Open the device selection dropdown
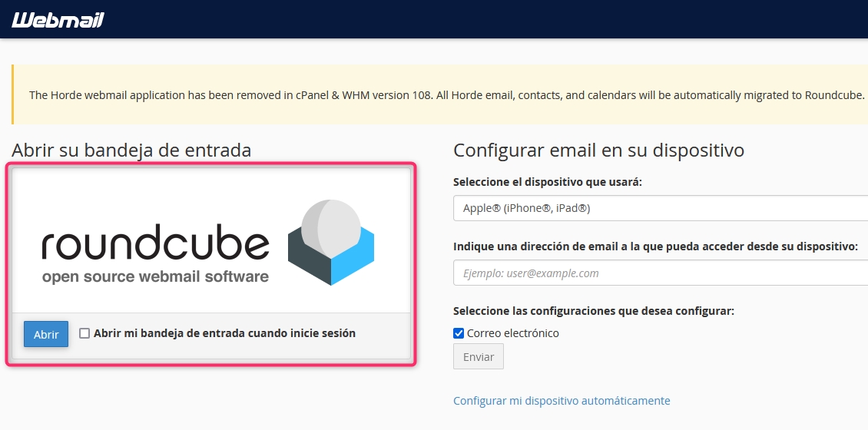Screen dimensions: 868x430 coord(661,208)
